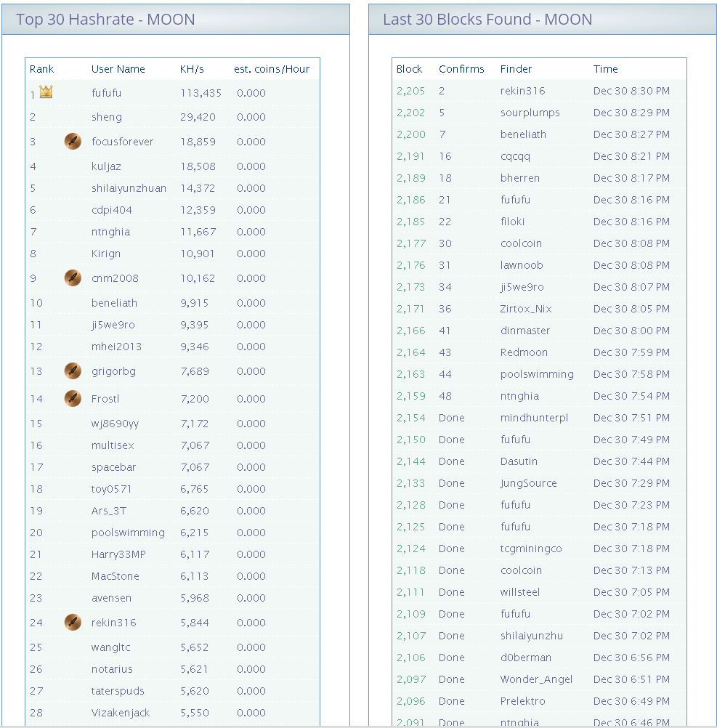Open block 2,177 link
This screenshot has width=717, height=728.
410,243
